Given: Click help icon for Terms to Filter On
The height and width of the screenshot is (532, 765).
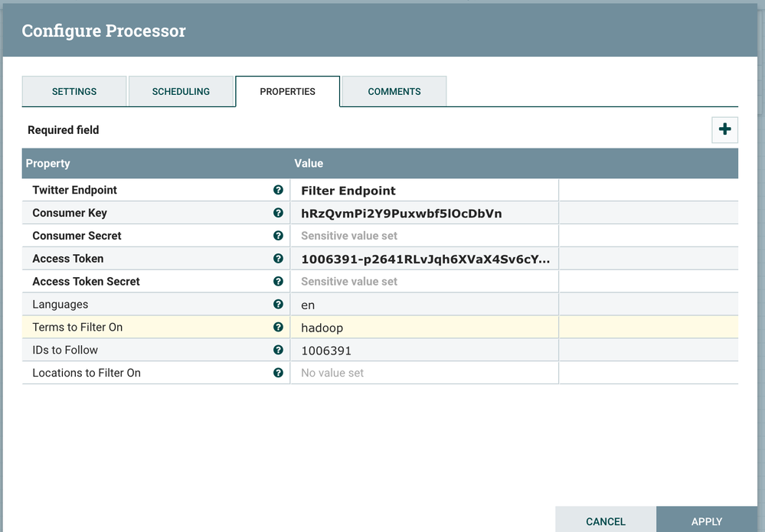Looking at the screenshot, I should pos(278,327).
